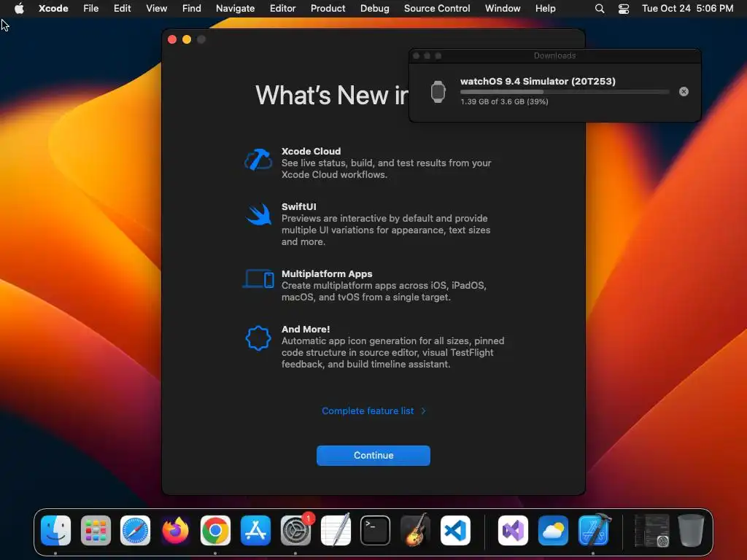Open the Trash from the Dock

pyautogui.click(x=691, y=530)
